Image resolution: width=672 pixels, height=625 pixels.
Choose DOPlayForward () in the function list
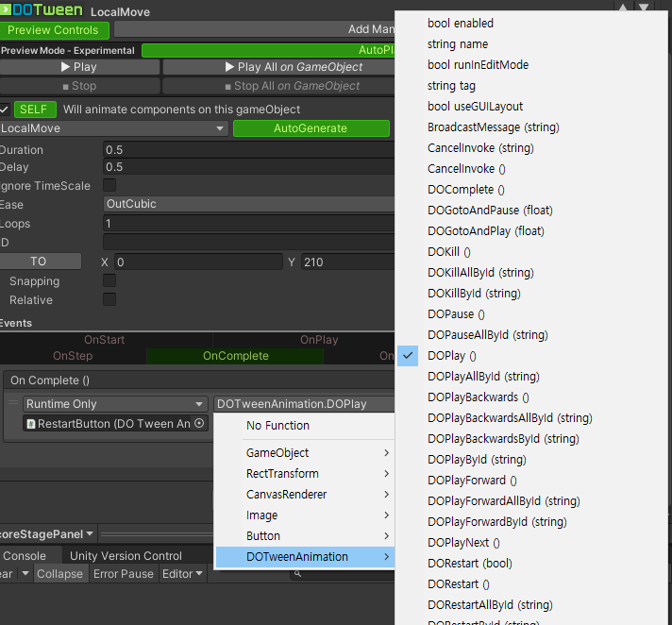coord(472,481)
